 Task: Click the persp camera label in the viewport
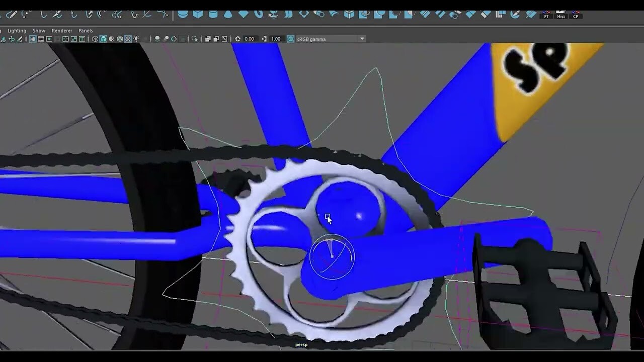coord(301,344)
